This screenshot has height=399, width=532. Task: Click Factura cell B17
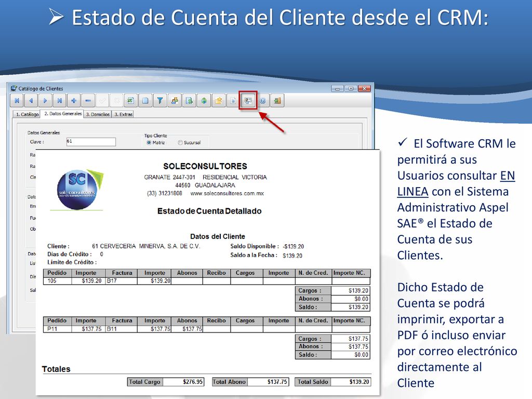click(x=122, y=281)
